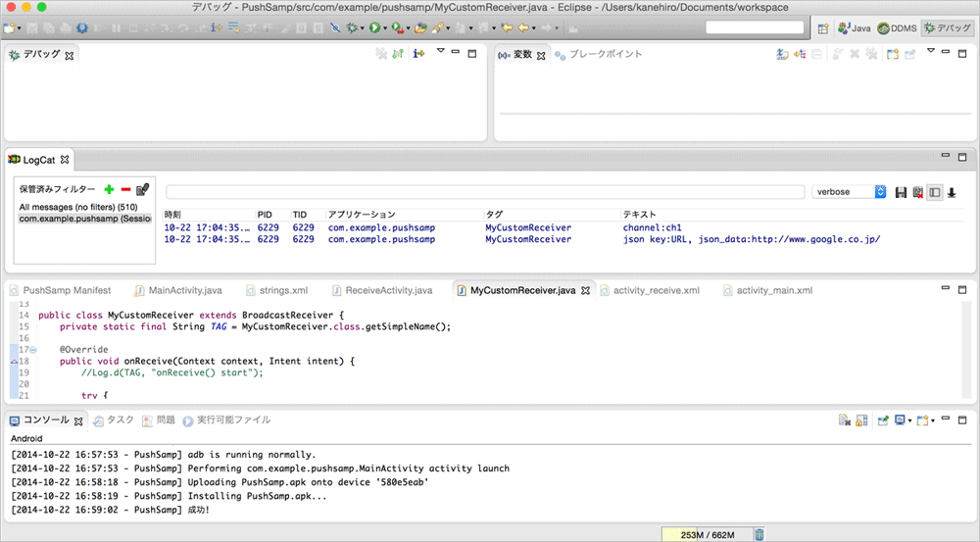Click Use Step Filters icon in Debug view
Screen dimensions: 980x542
(418, 54)
